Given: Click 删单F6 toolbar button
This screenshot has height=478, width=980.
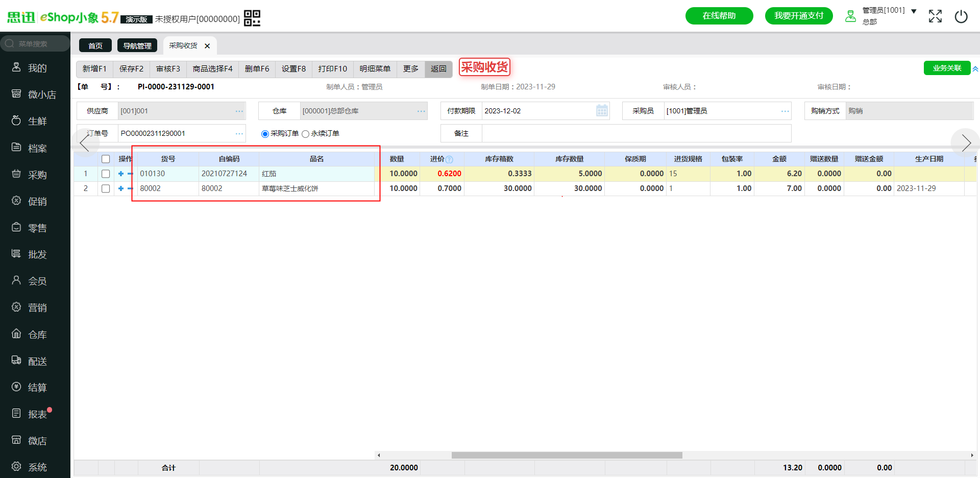Looking at the screenshot, I should [x=257, y=68].
